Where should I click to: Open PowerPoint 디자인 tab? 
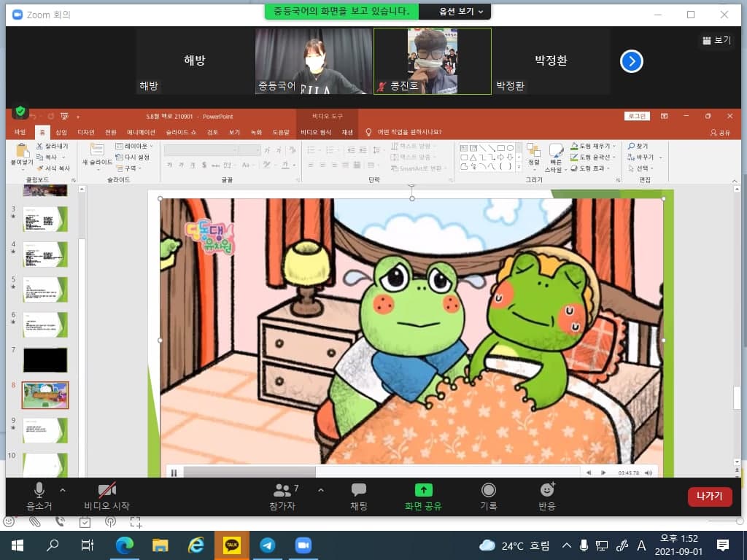click(x=86, y=132)
